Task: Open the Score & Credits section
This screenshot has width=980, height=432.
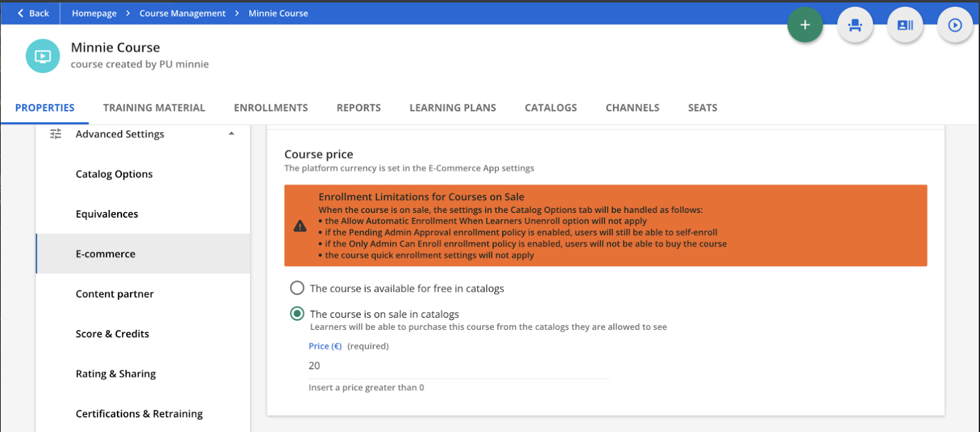Action: click(x=112, y=334)
